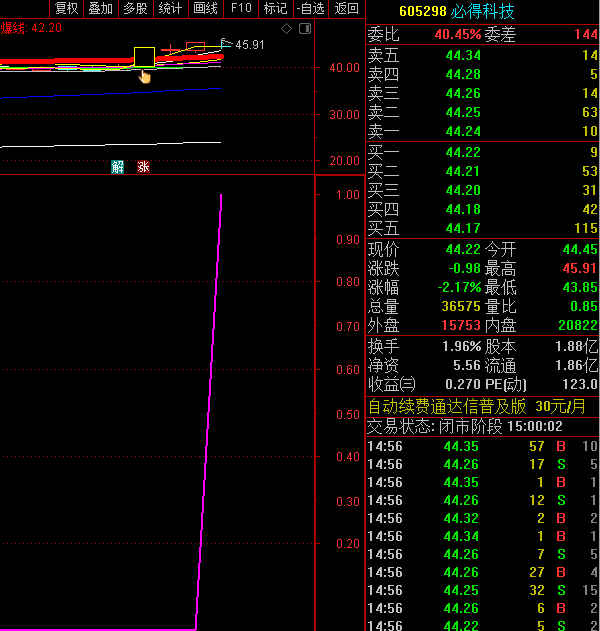Click the diamond icon in chart header
The width and height of the screenshot is (600, 631).
click(x=287, y=28)
